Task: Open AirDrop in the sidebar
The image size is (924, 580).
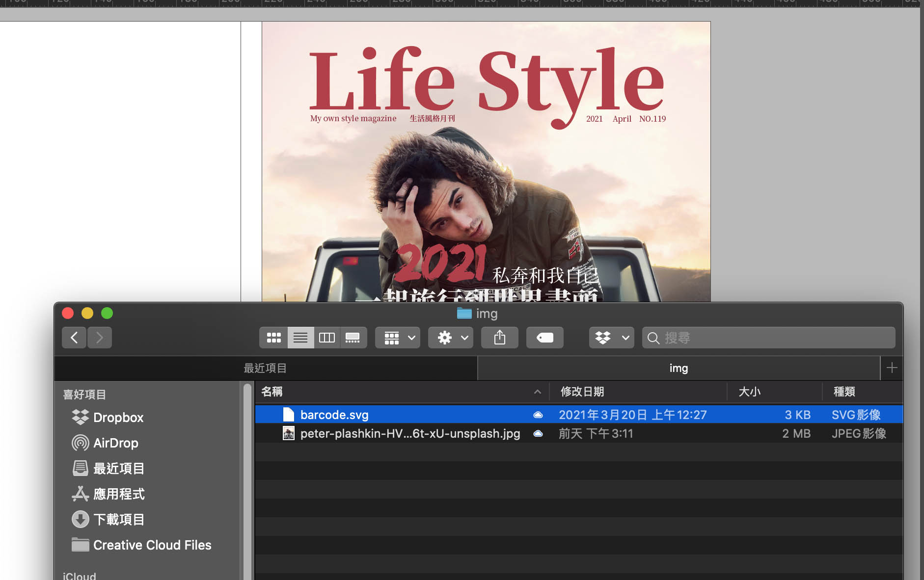Action: point(115,443)
